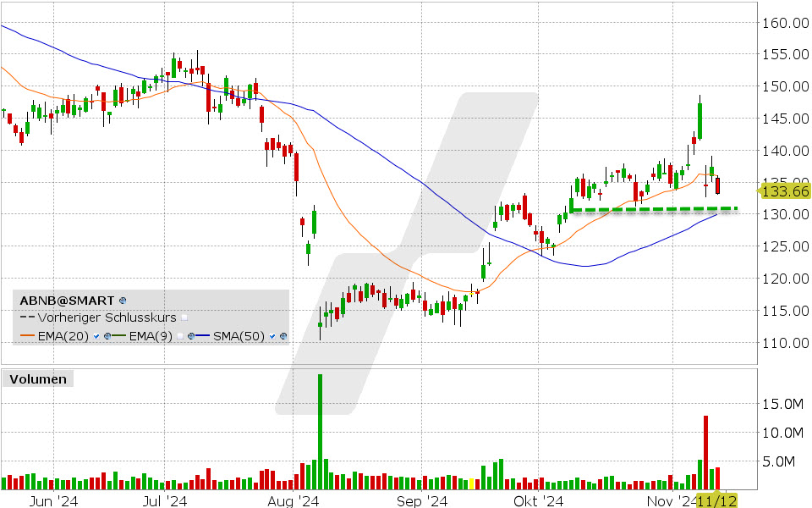Click the Jun '24 axis label
This screenshot has height=508, width=812.
coord(53,500)
